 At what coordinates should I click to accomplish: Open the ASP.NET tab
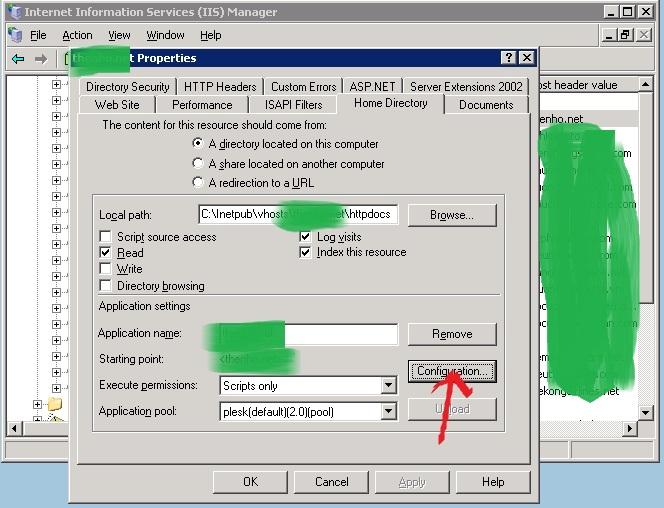coord(372,87)
